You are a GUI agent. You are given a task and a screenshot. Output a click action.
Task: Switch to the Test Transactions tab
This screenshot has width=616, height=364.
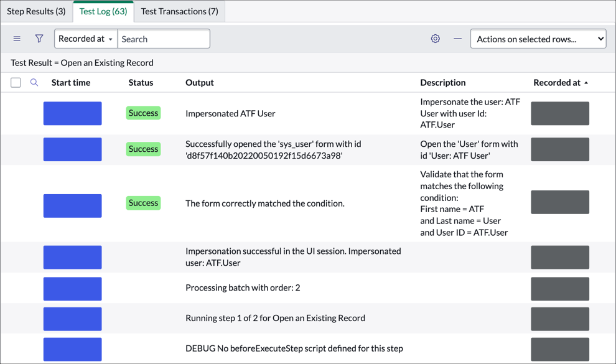tap(179, 11)
